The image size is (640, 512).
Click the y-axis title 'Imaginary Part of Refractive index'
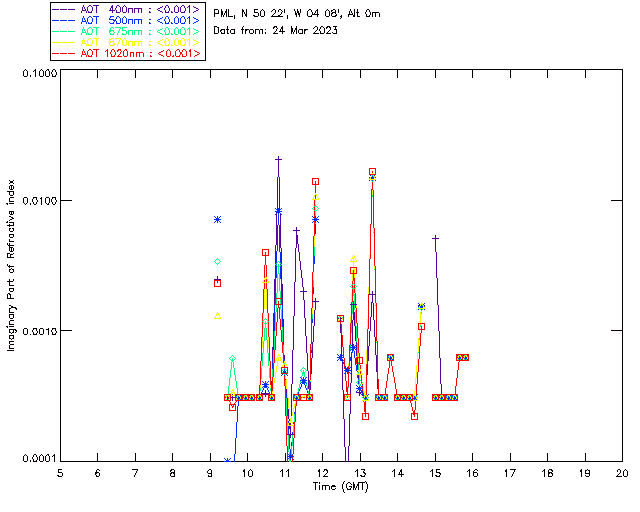click(x=11, y=265)
